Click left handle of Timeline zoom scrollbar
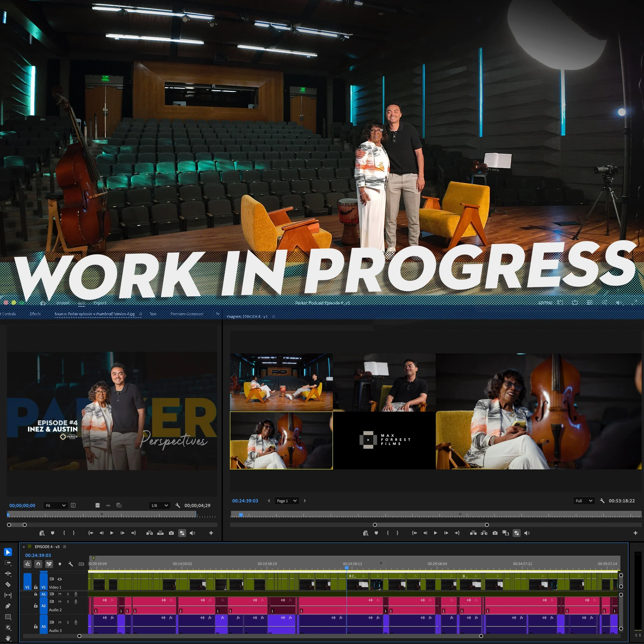Viewport: 644px width, 644px height. [x=79, y=636]
